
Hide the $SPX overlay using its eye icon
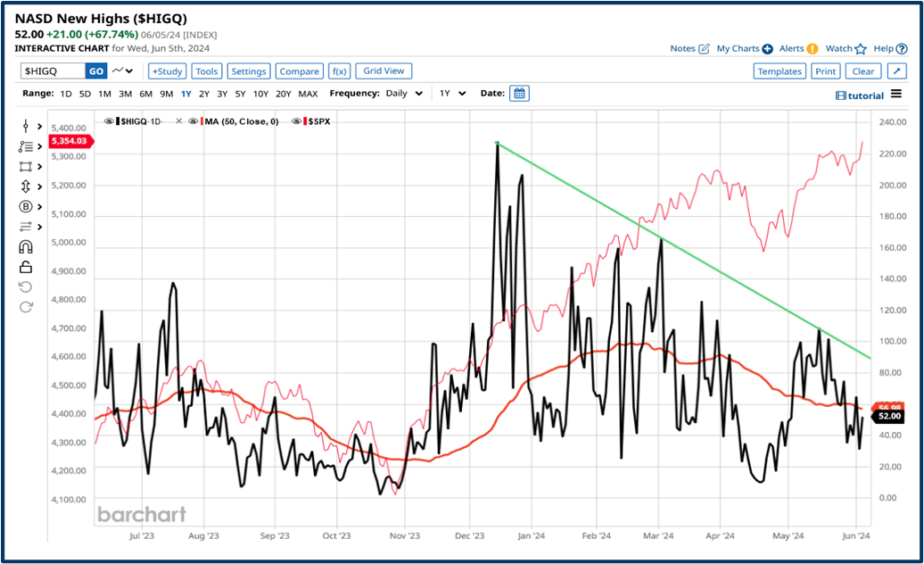(x=295, y=120)
